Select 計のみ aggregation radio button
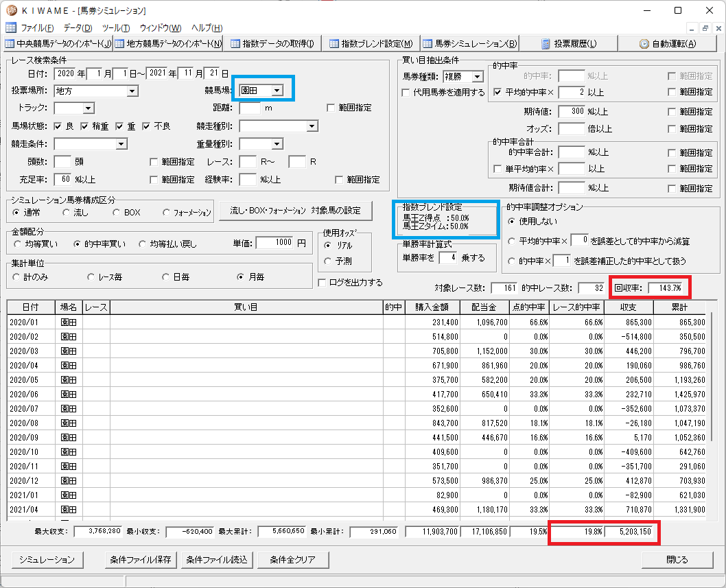Viewport: 726px width, 588px height. click(x=16, y=277)
